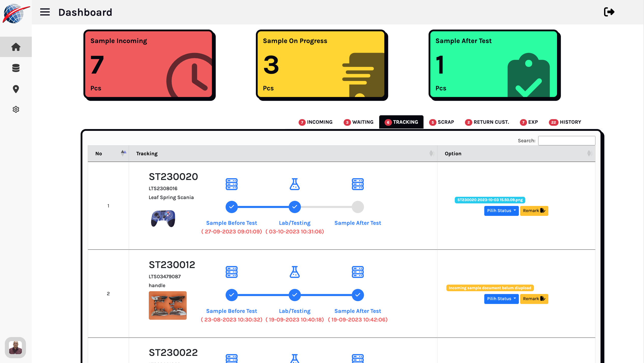Click ST230020 Sample Before Test checked step
This screenshot has width=644, height=363.
tap(231, 207)
